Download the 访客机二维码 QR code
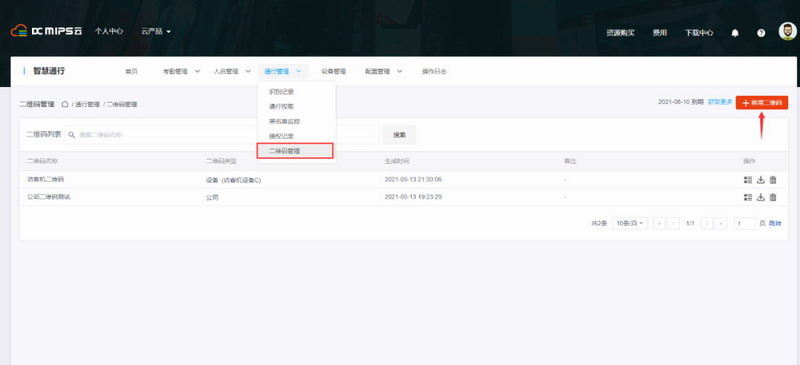Image resolution: width=800 pixels, height=365 pixels. [761, 180]
